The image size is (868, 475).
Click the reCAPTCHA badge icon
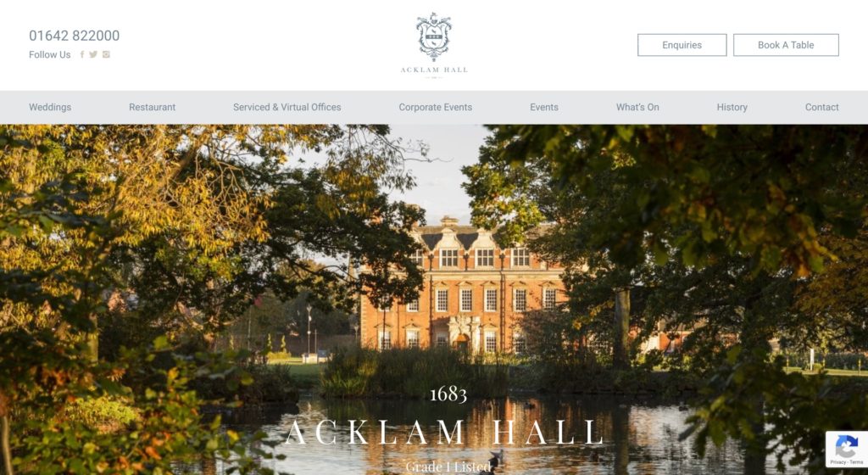tap(847, 445)
